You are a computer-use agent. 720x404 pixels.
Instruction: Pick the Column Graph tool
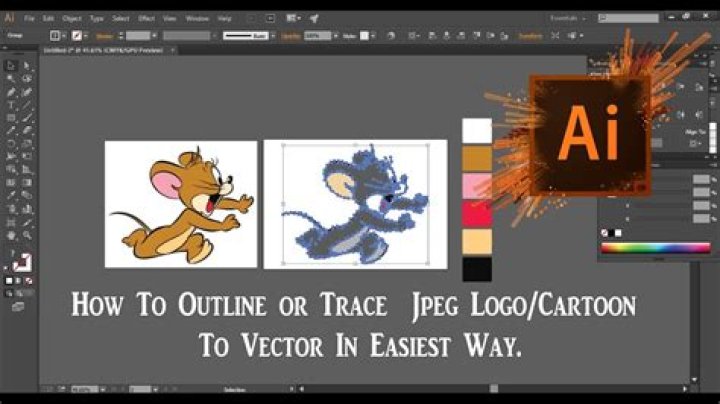click(27, 209)
